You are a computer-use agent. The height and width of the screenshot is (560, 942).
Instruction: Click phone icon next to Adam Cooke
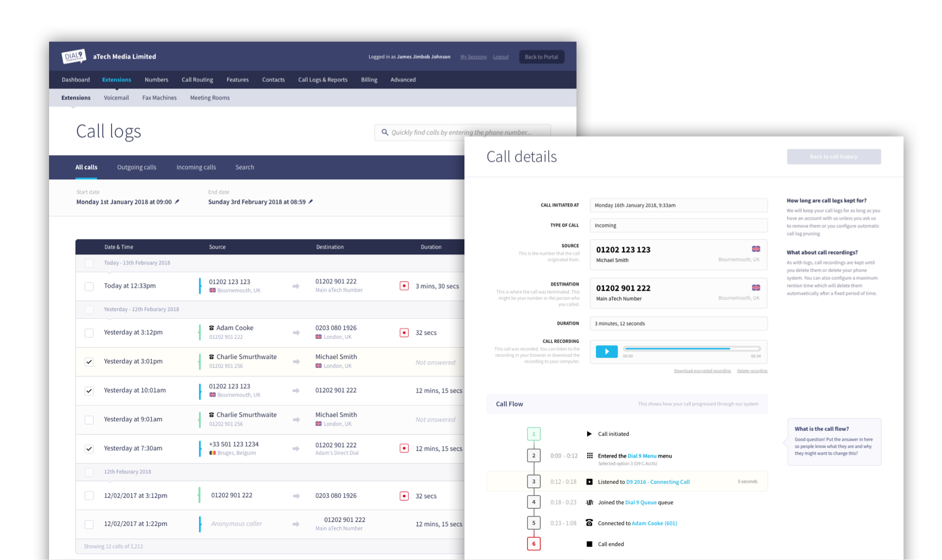tap(212, 328)
